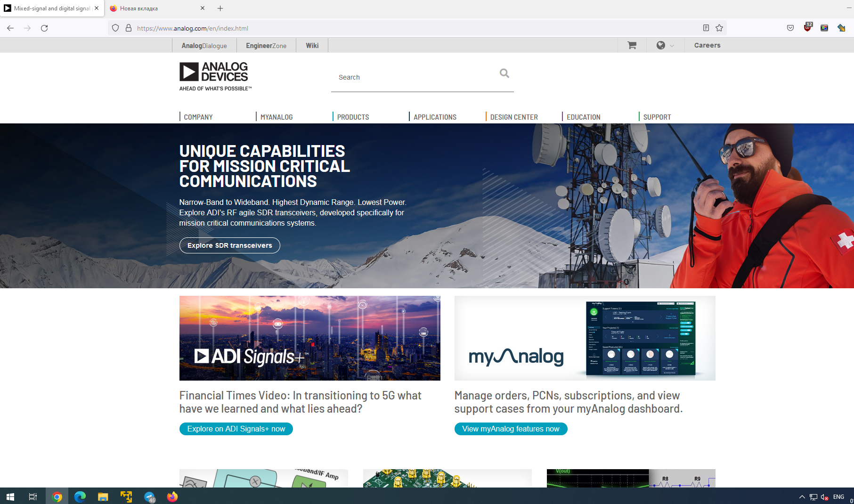Open the Windows Start menu
The image size is (854, 504).
(10, 496)
